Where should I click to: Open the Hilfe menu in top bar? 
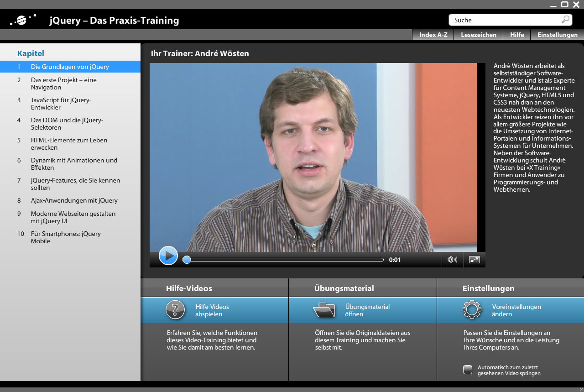point(517,35)
